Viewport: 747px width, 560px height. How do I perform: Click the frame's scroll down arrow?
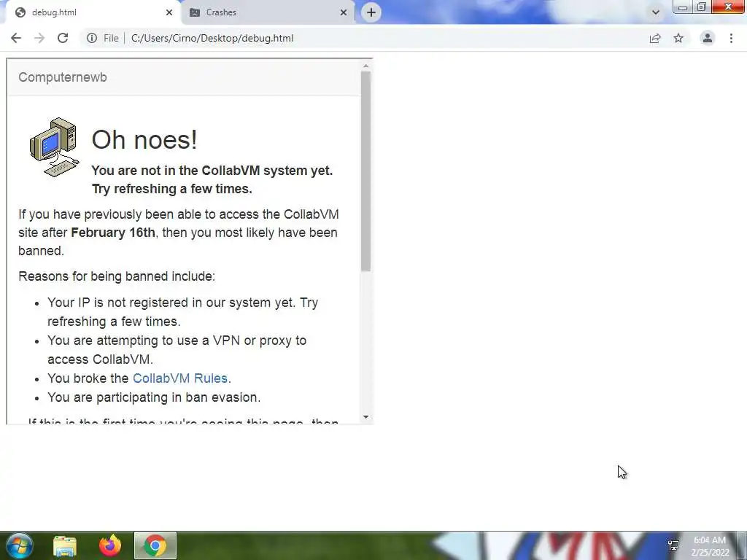[x=365, y=417]
